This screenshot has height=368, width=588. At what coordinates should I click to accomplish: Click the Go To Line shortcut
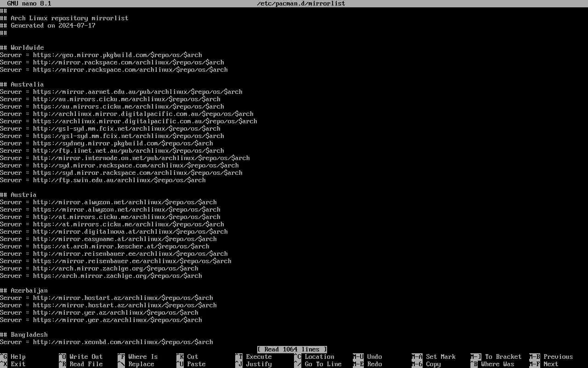[x=318, y=364]
